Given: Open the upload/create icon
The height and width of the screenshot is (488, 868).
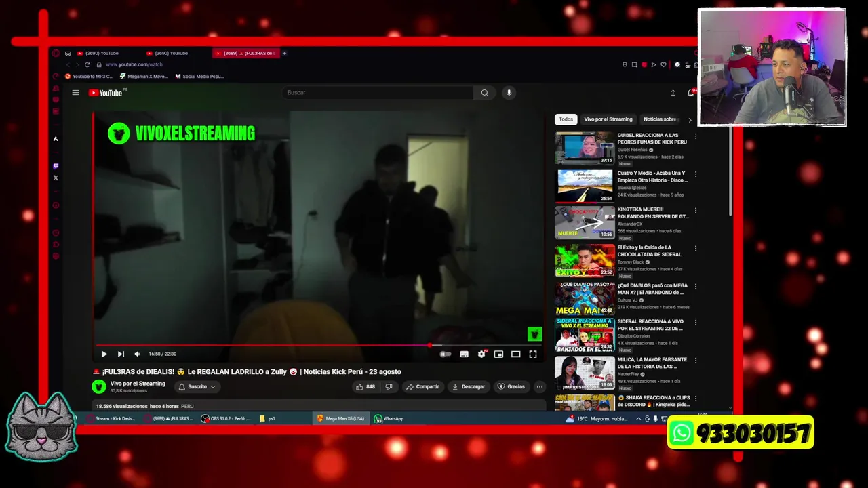Looking at the screenshot, I should [673, 93].
